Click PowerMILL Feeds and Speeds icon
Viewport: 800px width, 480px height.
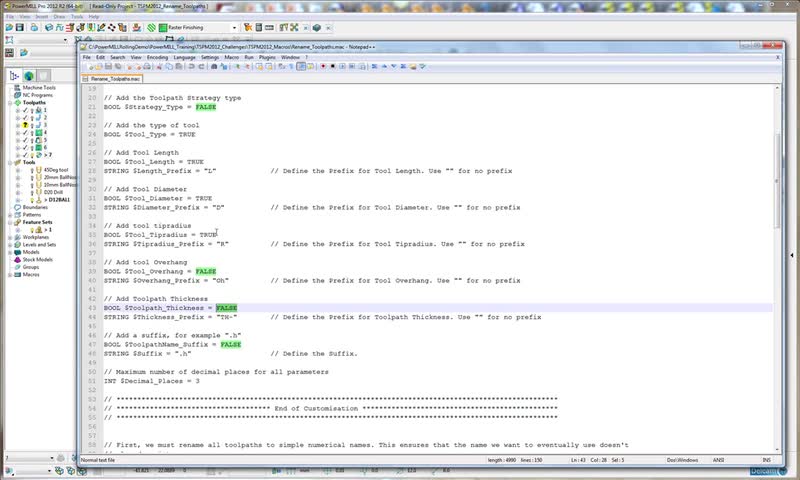pyautogui.click(x=59, y=28)
